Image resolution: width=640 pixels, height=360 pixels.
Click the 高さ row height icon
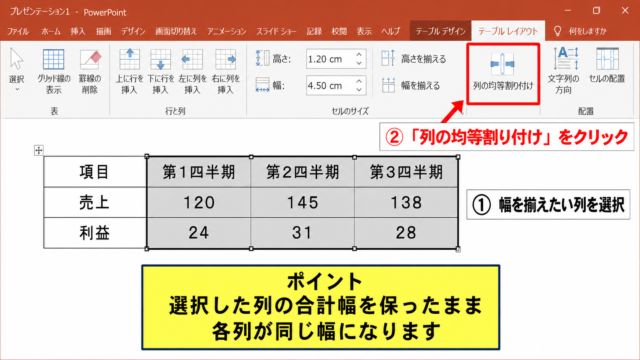point(262,58)
